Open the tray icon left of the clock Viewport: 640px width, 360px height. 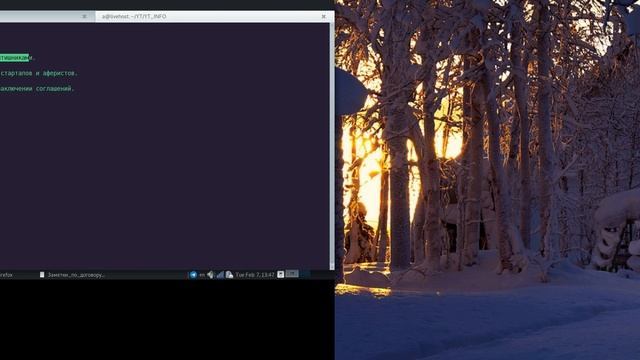point(229,275)
